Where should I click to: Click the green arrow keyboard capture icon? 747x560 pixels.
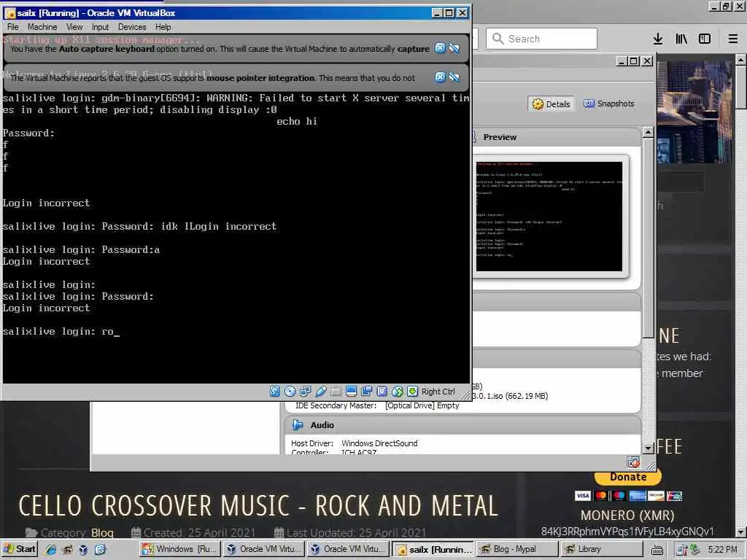point(413,392)
